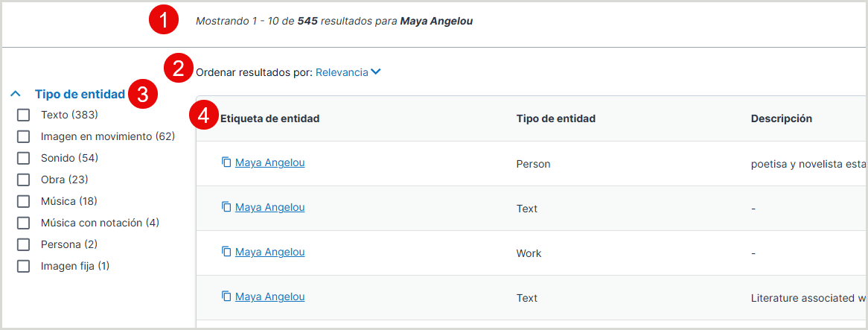Image resolution: width=868 pixels, height=330 pixels.
Task: Enable the Sonido (54) checkbox
Action: pos(23,158)
